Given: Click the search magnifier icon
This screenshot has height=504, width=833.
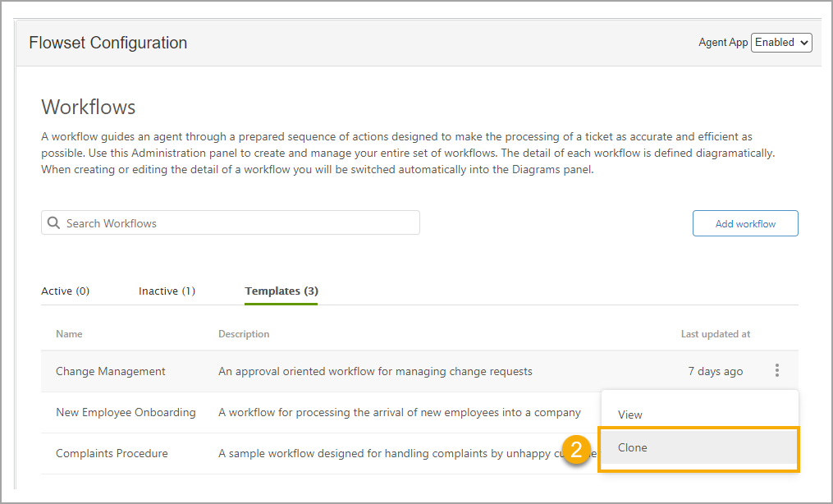Looking at the screenshot, I should coord(53,222).
